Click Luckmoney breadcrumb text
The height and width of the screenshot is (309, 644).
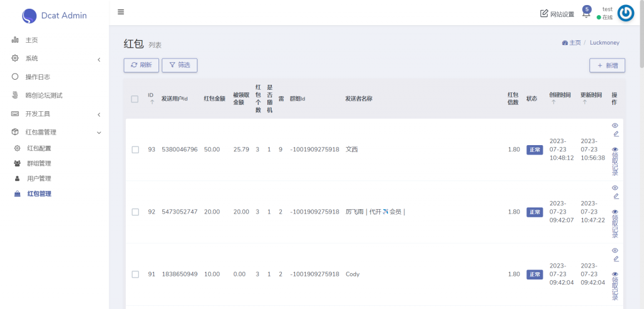tap(604, 43)
